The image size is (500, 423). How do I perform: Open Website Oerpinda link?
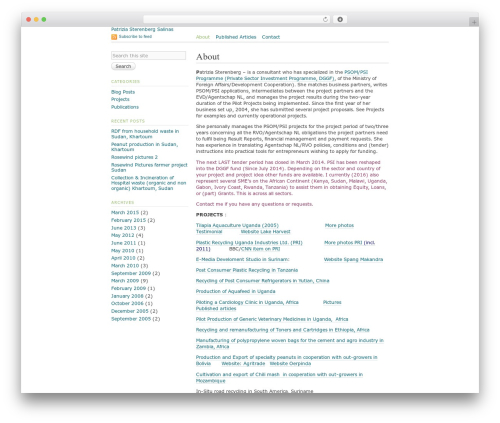pyautogui.click(x=290, y=364)
